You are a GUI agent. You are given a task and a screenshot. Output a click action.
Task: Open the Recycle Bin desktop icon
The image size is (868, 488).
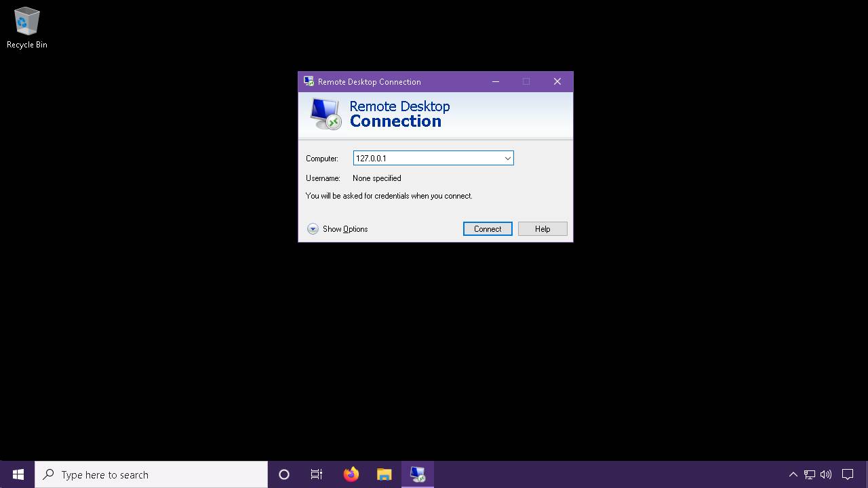[27, 28]
